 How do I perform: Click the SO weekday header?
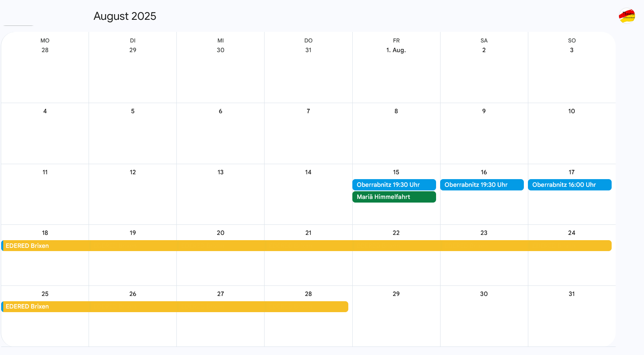pos(572,40)
